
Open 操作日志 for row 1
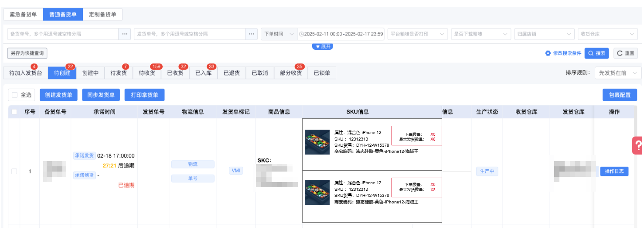point(614,172)
